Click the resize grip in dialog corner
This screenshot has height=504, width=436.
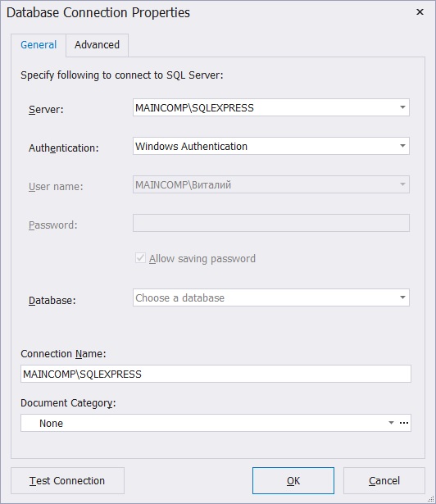click(431, 498)
